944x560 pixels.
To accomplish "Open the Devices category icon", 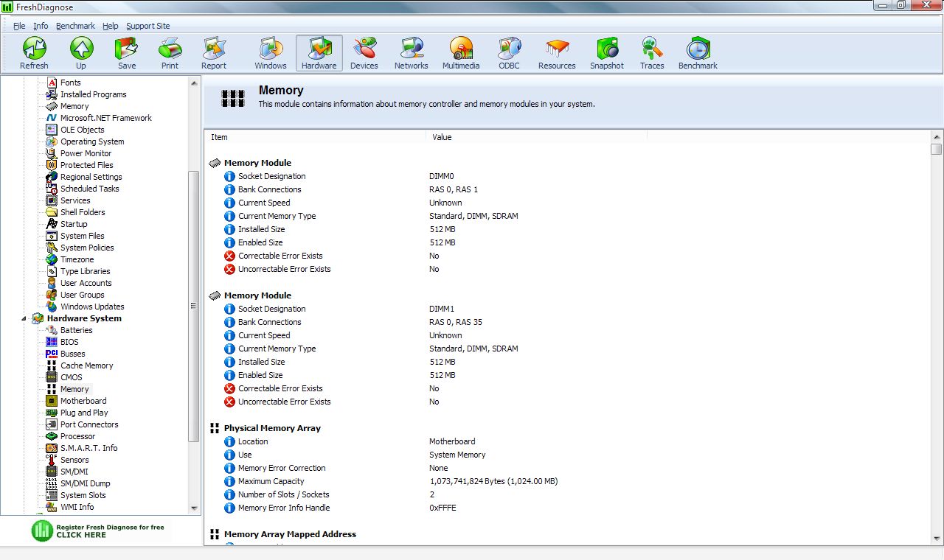I will (364, 53).
